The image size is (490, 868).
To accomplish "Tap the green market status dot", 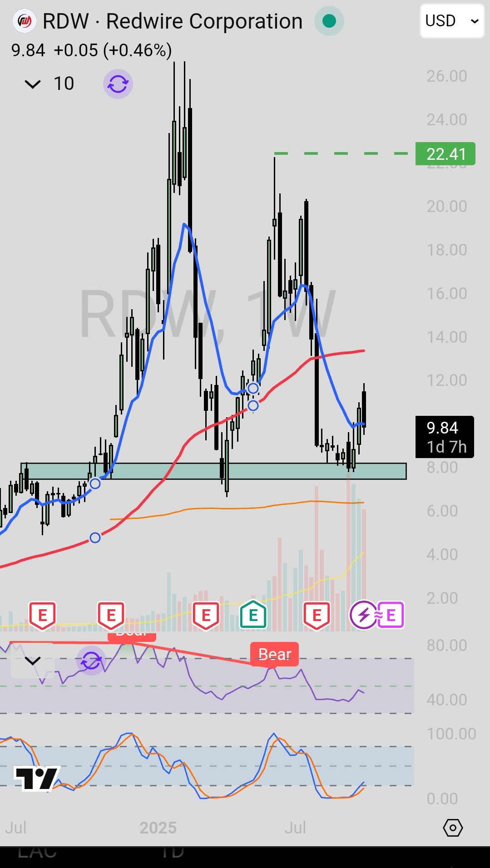I will [329, 21].
